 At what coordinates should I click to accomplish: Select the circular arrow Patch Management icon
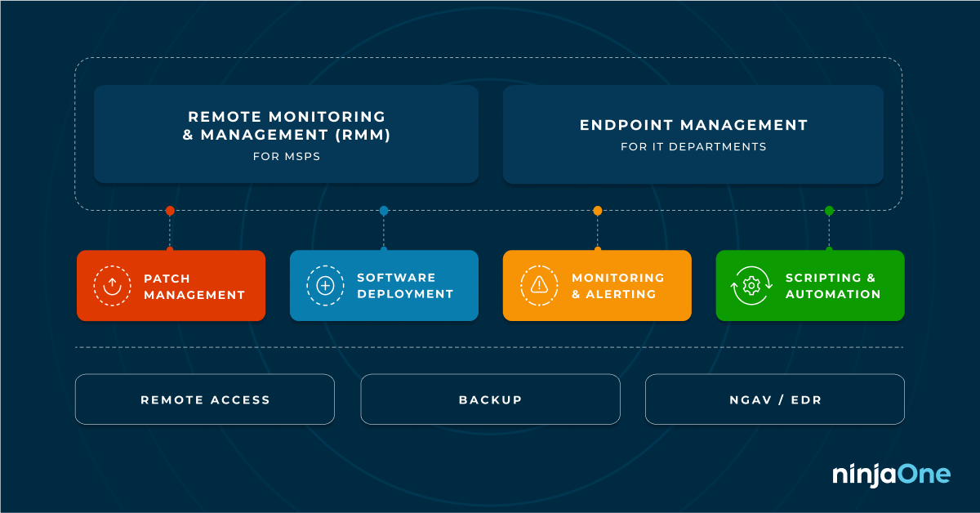112,285
